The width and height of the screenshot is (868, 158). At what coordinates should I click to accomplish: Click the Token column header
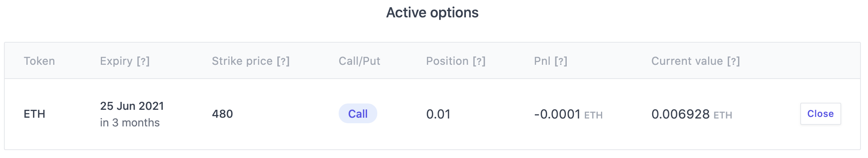(39, 61)
